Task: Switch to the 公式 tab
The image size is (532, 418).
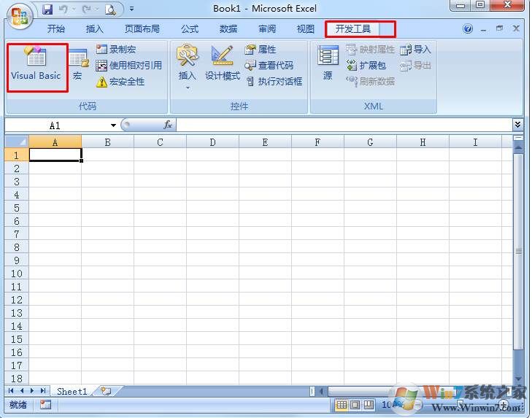Action: [190, 29]
